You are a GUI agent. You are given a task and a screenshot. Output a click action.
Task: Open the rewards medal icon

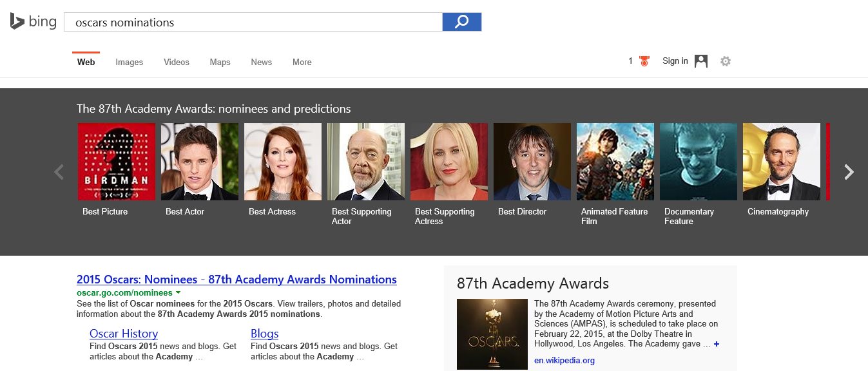tap(644, 61)
